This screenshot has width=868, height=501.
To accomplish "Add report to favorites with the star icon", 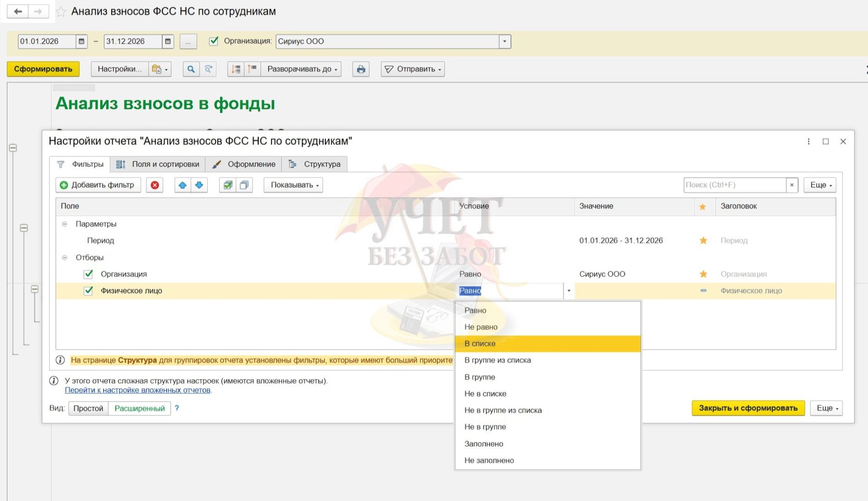I will [61, 12].
